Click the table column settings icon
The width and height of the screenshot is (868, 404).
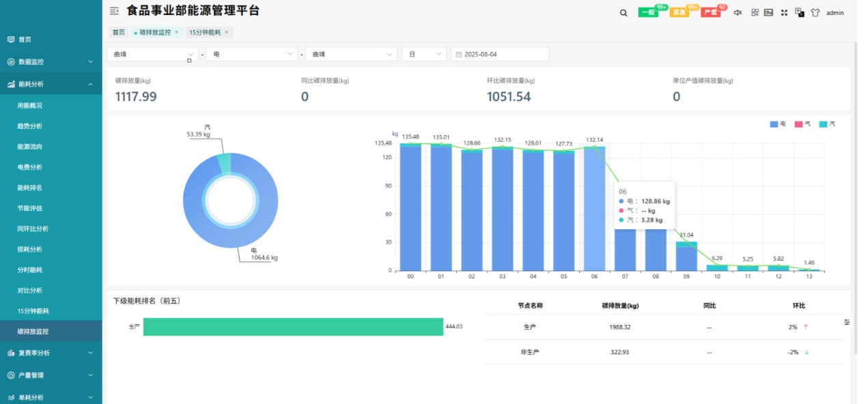[x=847, y=322]
